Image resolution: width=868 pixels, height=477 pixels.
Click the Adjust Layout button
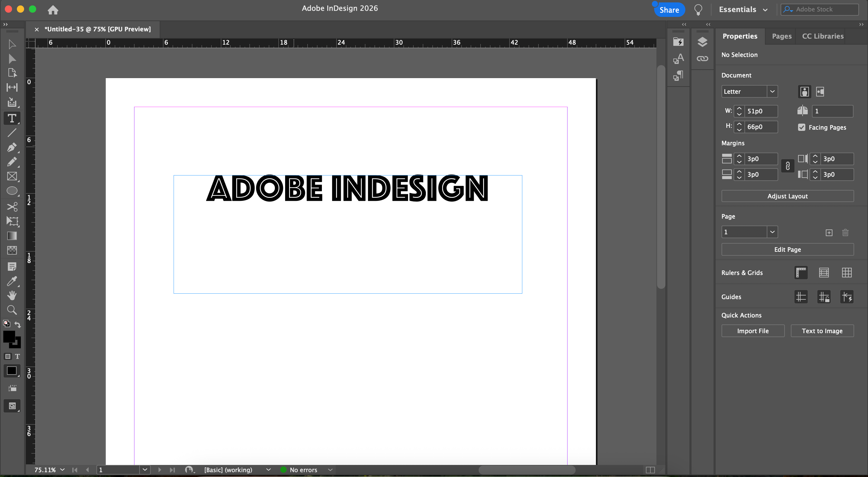pos(787,196)
